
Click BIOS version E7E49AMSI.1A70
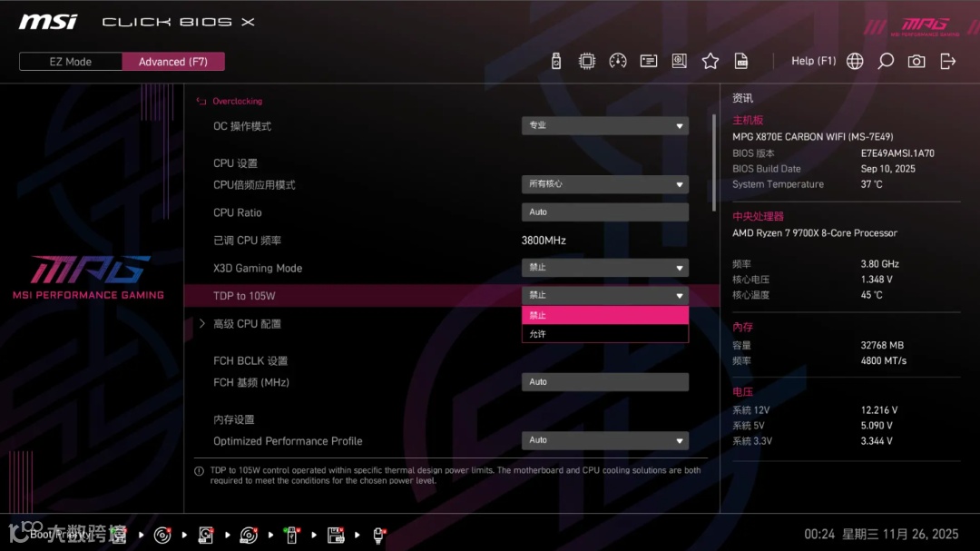(x=897, y=153)
